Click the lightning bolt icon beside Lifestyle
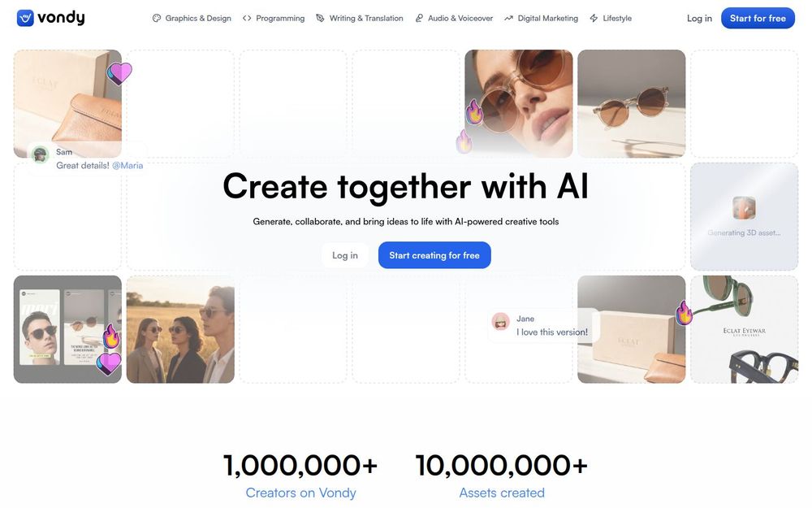812x508 pixels. pos(594,18)
